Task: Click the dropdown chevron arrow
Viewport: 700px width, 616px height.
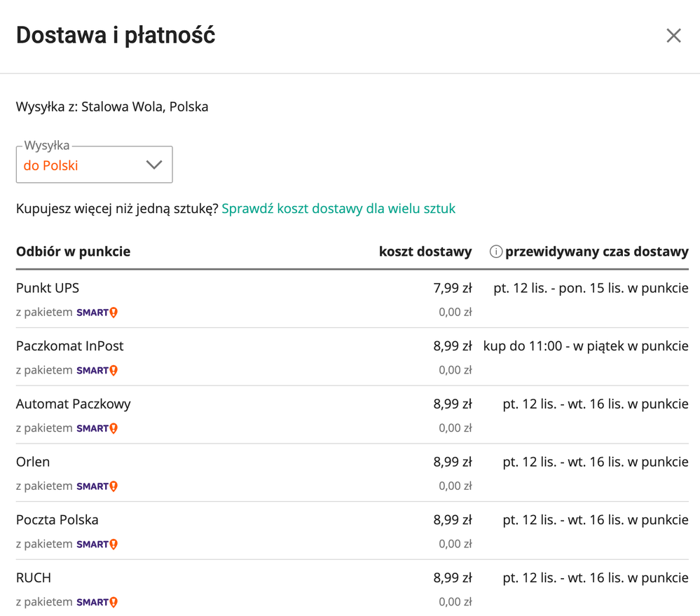Action: tap(153, 165)
